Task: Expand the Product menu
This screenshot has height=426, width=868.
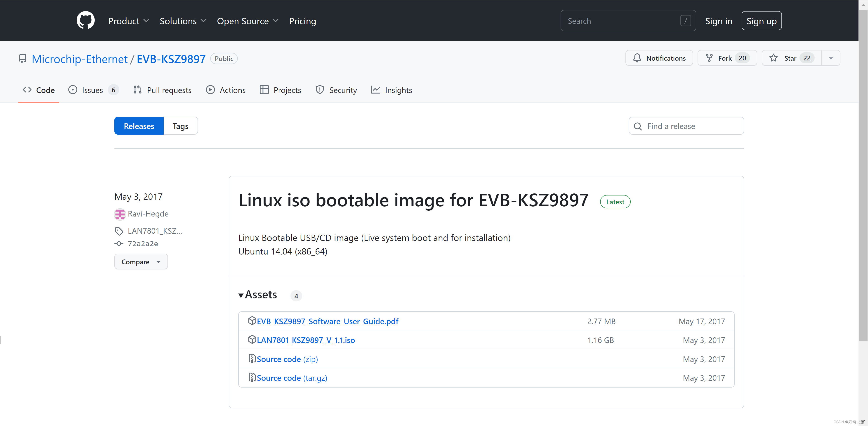Action: (x=129, y=21)
